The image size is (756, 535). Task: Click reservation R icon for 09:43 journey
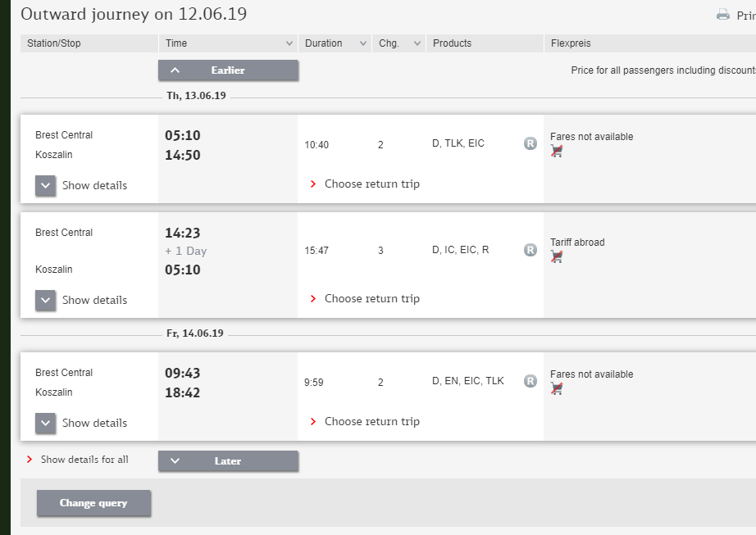(531, 381)
